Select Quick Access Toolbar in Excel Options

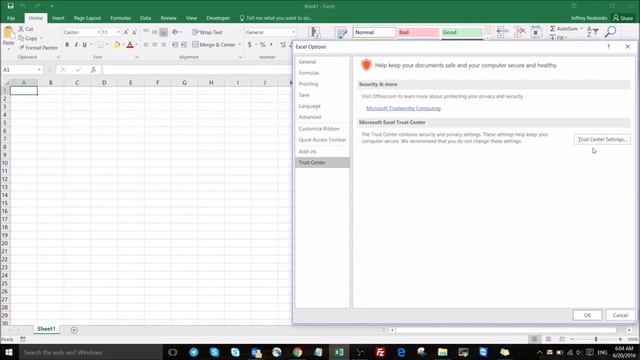click(322, 140)
